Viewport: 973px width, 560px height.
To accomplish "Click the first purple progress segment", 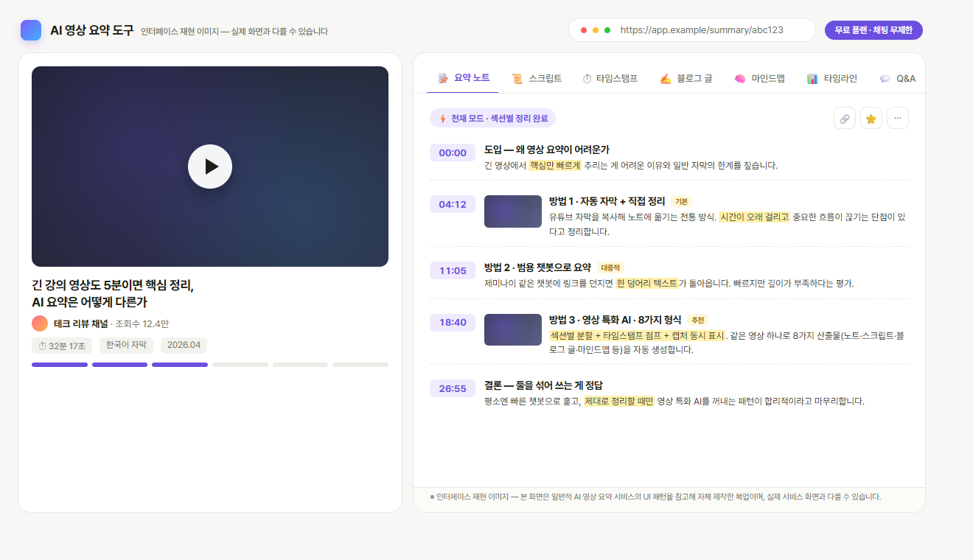I will (x=60, y=364).
